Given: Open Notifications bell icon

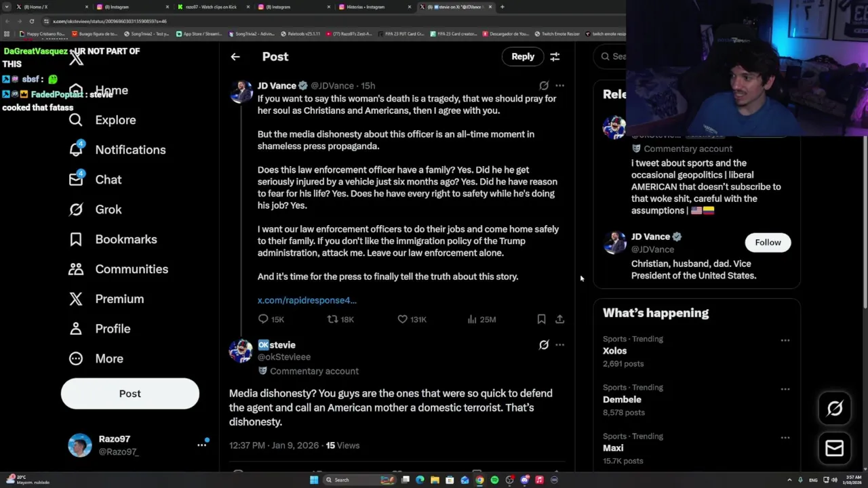Looking at the screenshot, I should [76, 150].
